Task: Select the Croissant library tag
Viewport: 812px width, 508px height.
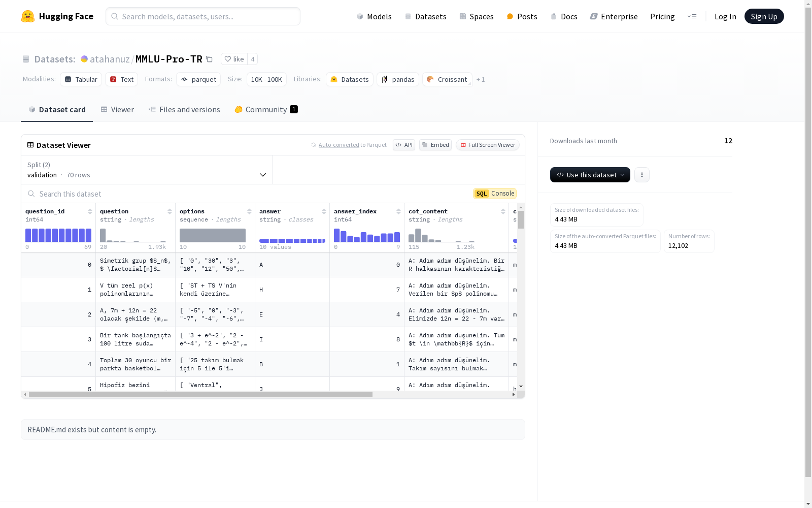Action: pos(447,79)
